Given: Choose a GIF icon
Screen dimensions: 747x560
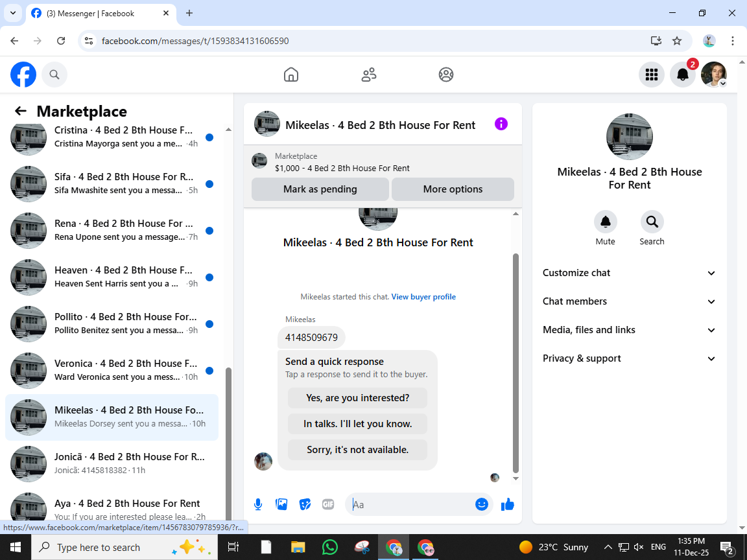Looking at the screenshot, I should 327,504.
